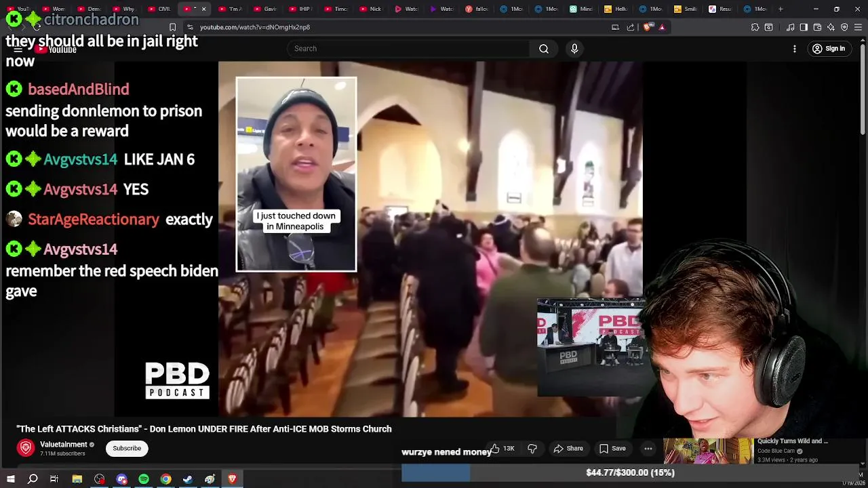The image size is (868, 488).
Task: Open Google Chrome from the taskbar
Action: coord(165,479)
